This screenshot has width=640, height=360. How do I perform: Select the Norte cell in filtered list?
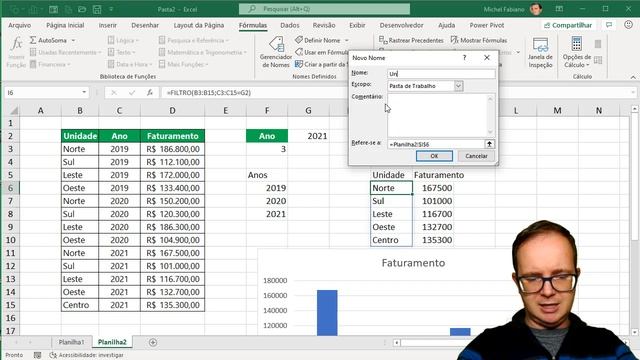391,188
